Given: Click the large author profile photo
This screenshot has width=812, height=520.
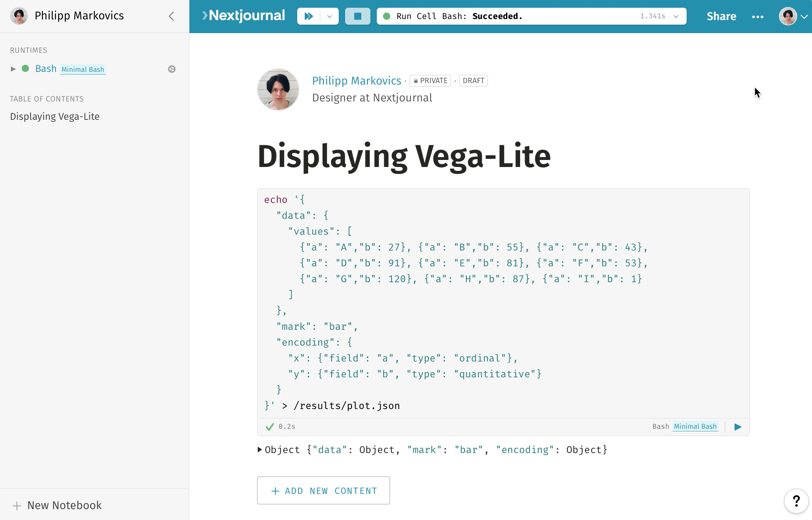Looking at the screenshot, I should pos(278,89).
